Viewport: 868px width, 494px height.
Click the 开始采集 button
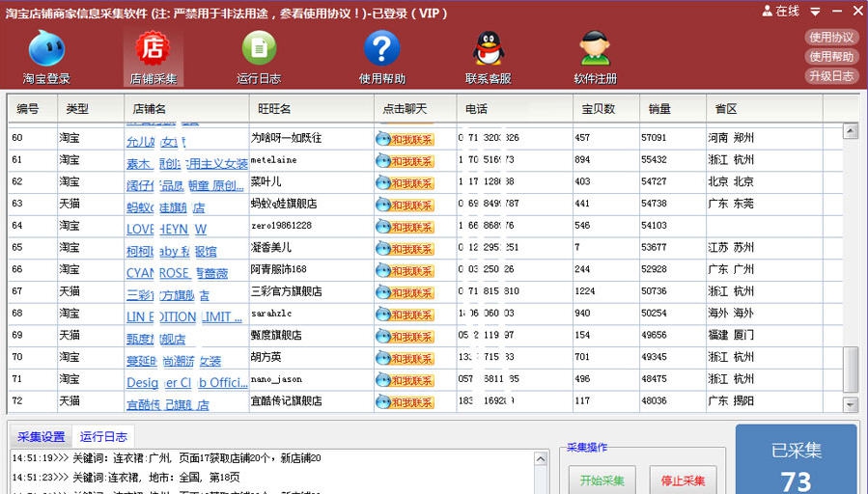[x=602, y=480]
